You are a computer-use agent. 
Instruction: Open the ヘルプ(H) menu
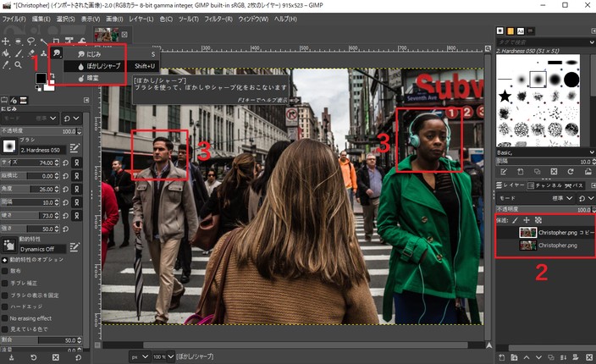(x=285, y=19)
